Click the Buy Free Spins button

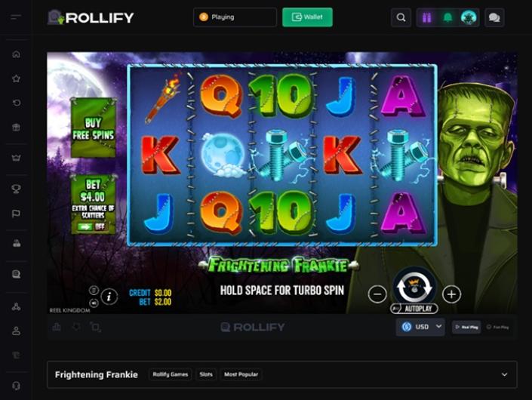tap(93, 128)
